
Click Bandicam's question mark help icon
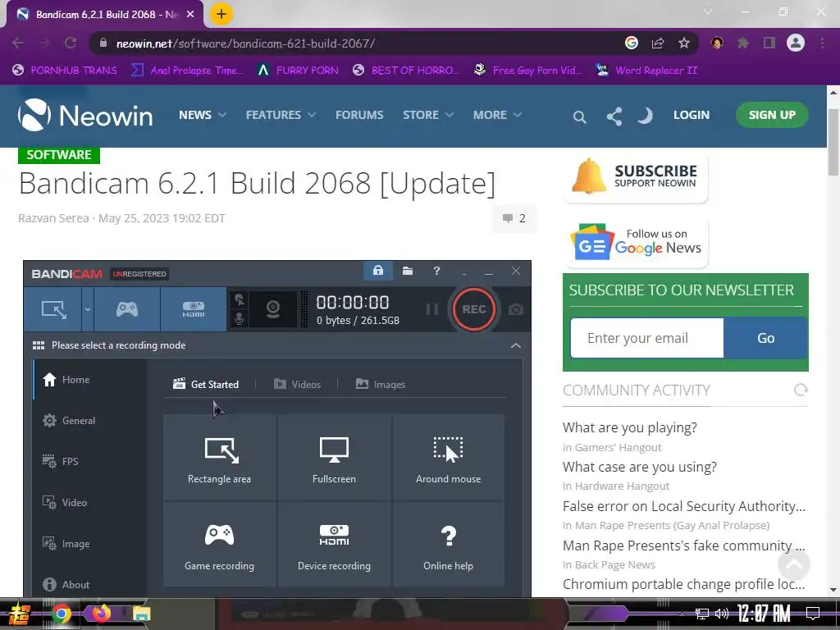[x=436, y=271]
